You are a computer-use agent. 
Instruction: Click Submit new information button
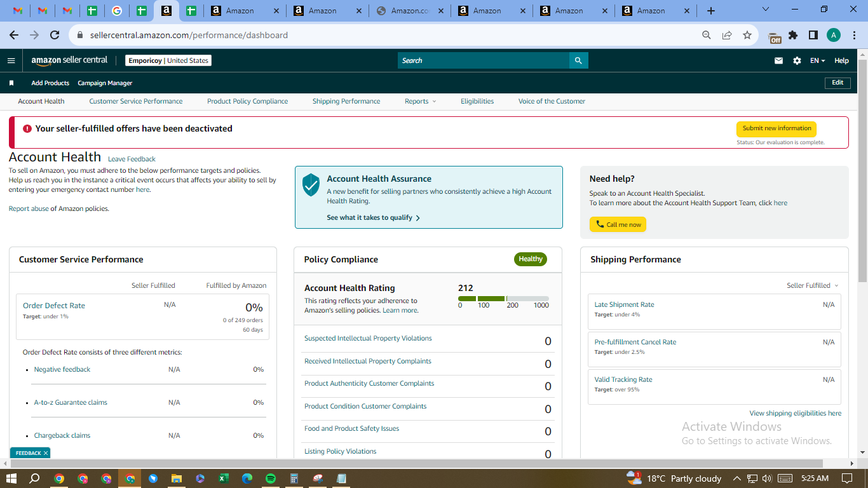(x=776, y=128)
